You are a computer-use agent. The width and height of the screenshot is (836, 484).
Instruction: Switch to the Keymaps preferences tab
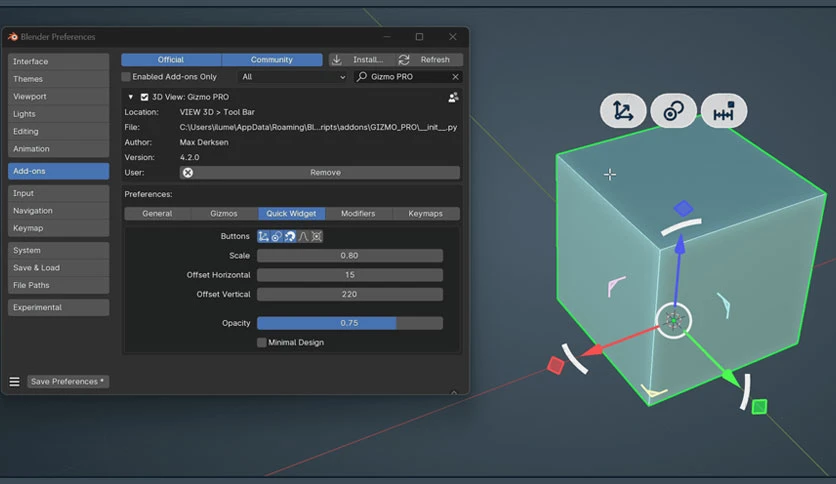coord(425,214)
